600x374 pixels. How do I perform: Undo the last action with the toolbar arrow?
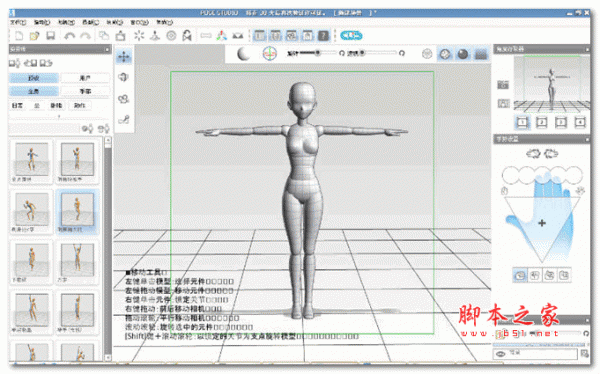point(70,36)
